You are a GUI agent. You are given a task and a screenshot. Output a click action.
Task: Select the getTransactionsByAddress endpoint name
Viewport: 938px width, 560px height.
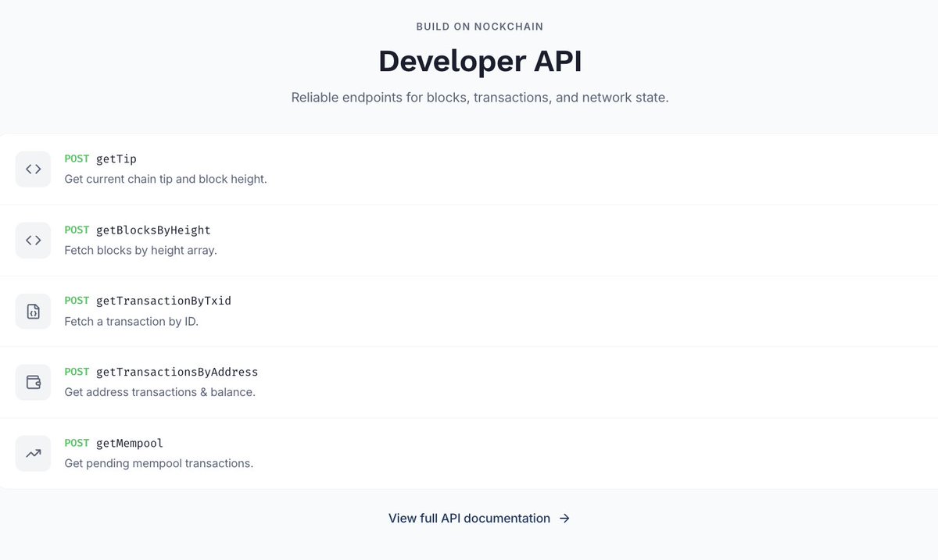pyautogui.click(x=177, y=372)
